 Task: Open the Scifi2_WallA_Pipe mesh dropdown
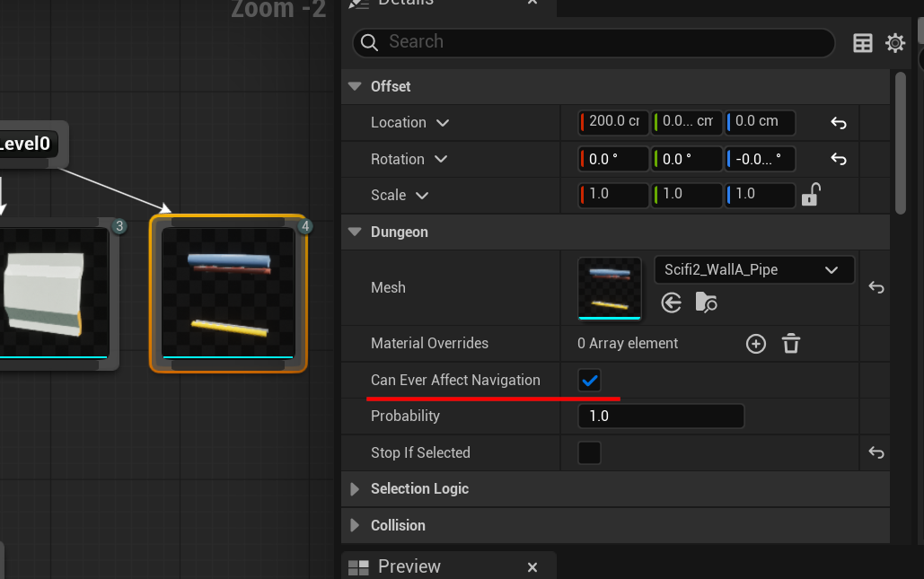754,270
